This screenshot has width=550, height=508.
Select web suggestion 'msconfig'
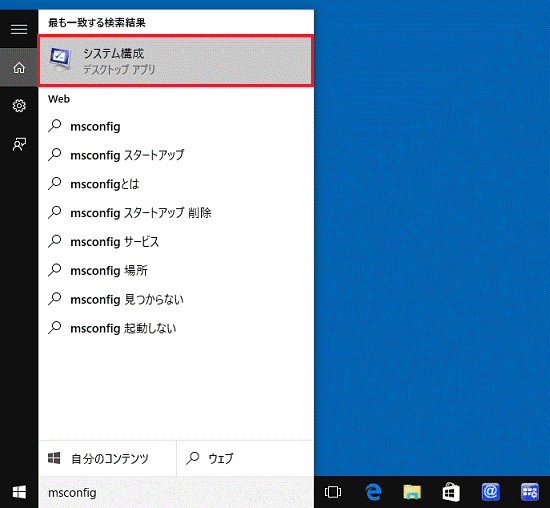click(x=176, y=126)
